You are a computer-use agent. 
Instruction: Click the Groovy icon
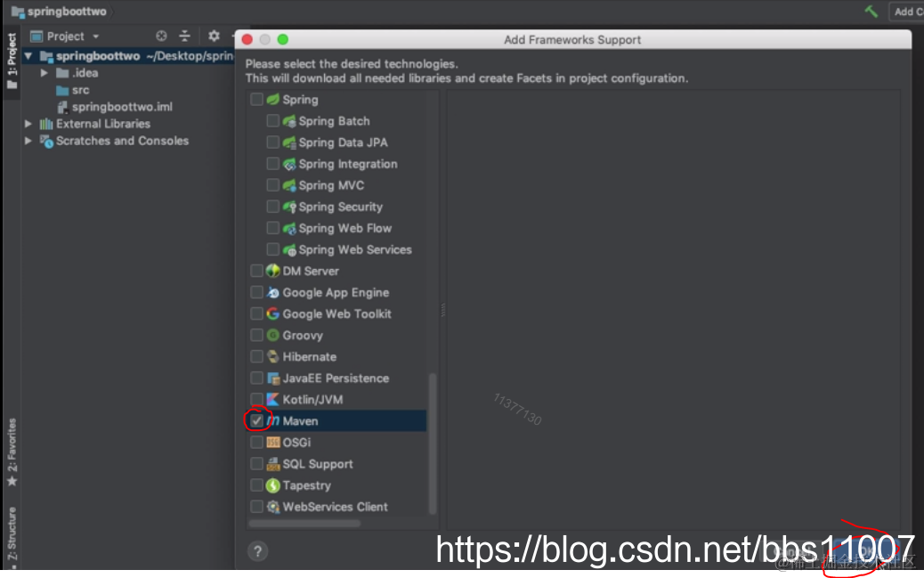273,335
